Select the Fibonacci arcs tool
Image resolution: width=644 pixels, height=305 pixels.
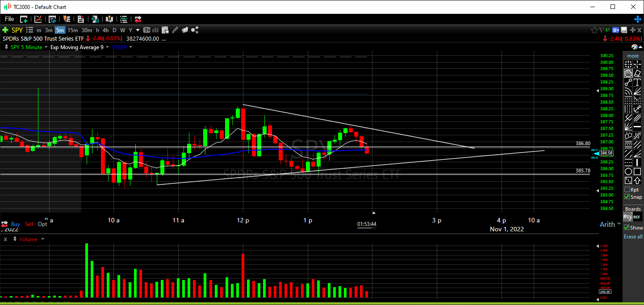coord(628,91)
